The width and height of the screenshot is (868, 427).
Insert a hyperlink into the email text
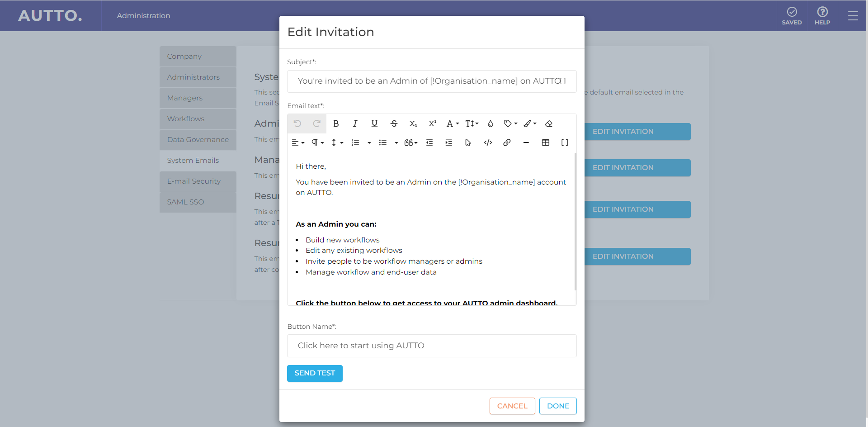click(507, 142)
